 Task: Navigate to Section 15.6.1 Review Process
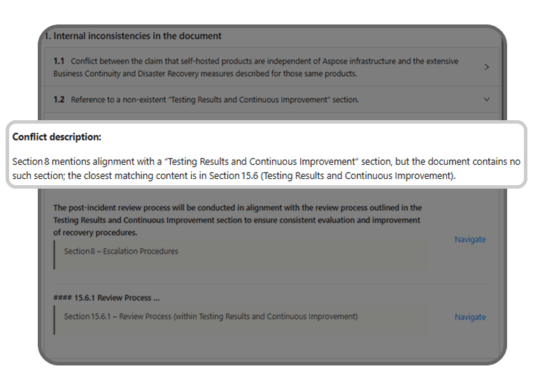pos(469,317)
